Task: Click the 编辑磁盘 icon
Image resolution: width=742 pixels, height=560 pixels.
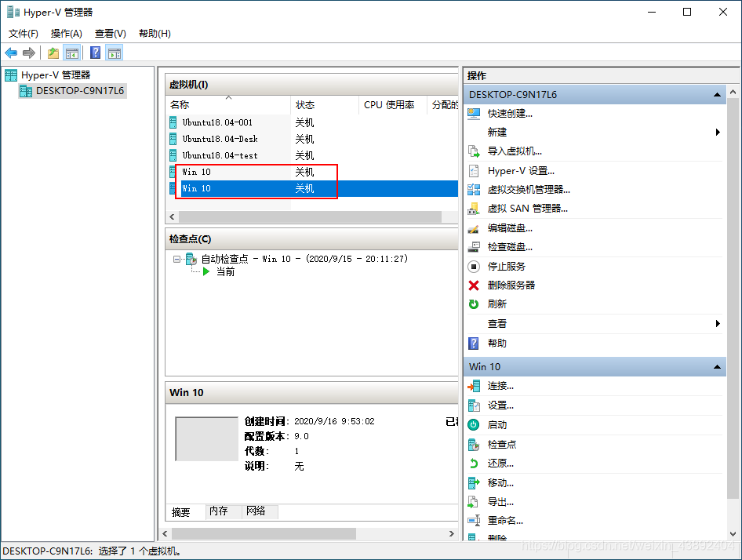Action: coord(474,229)
